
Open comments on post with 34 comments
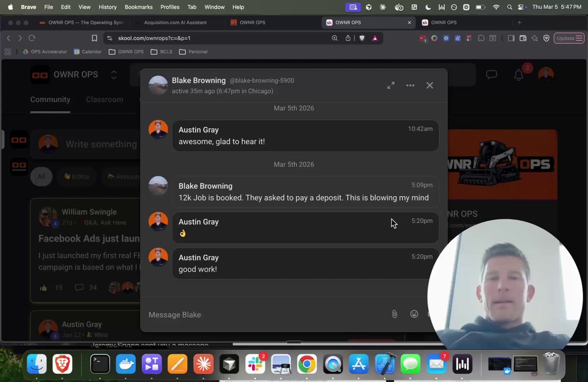(x=85, y=288)
